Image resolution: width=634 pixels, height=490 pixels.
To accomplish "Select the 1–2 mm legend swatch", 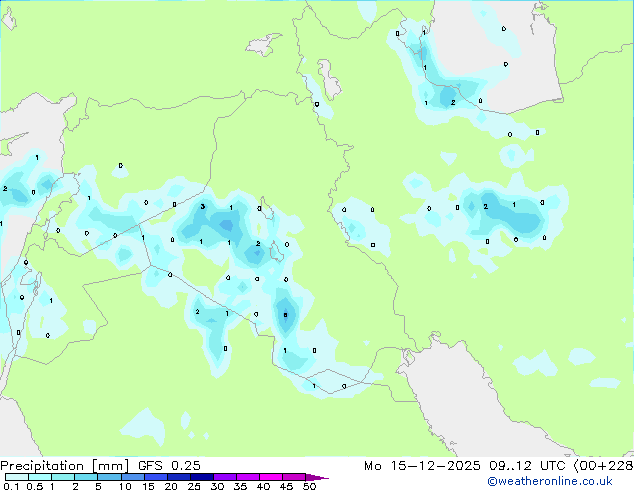I will (63, 477).
